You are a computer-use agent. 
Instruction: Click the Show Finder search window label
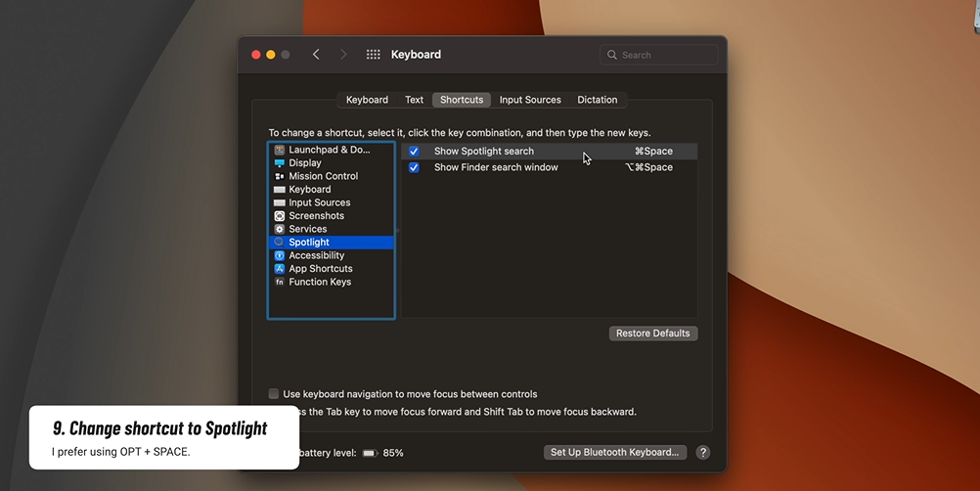(x=496, y=167)
